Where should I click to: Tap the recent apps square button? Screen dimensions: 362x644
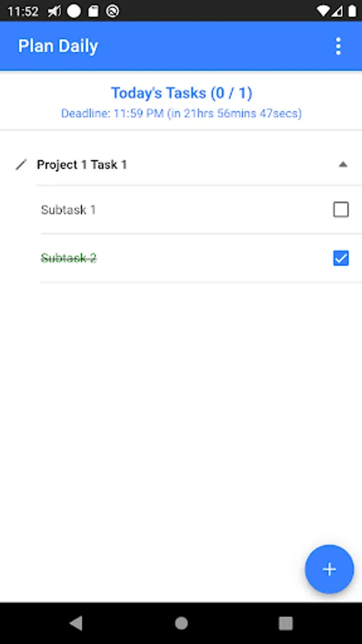coord(285,623)
